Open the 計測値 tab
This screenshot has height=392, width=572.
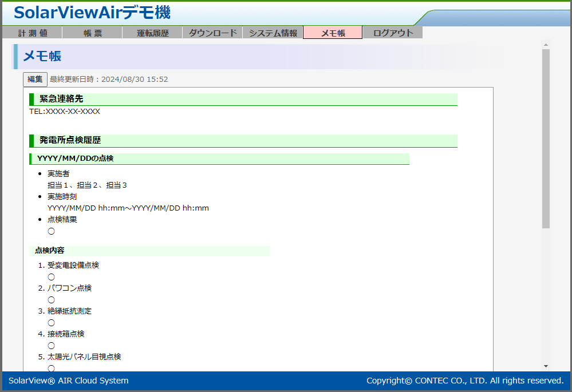point(32,33)
